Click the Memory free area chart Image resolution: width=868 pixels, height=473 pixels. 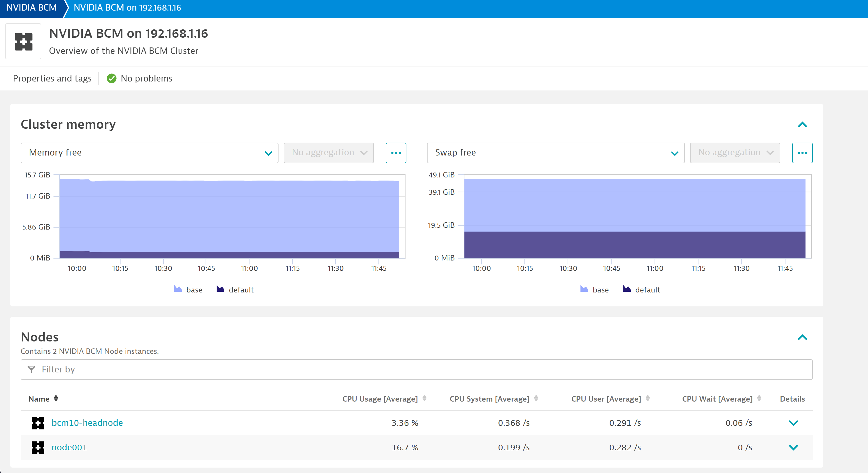point(233,216)
